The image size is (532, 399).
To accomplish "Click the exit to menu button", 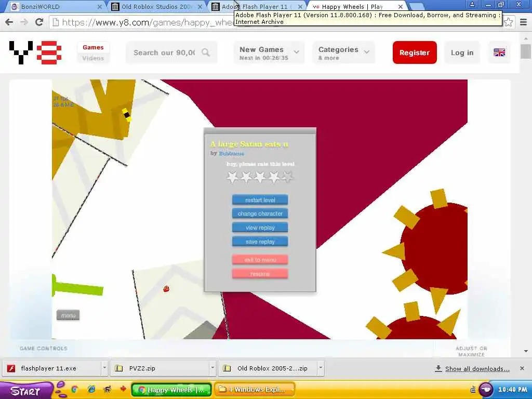I will (260, 260).
